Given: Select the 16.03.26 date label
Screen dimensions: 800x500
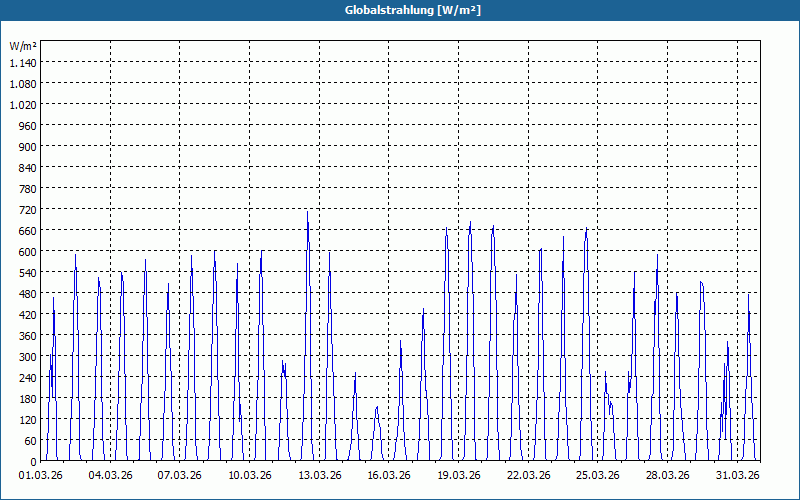Looking at the screenshot, I should point(389,475).
